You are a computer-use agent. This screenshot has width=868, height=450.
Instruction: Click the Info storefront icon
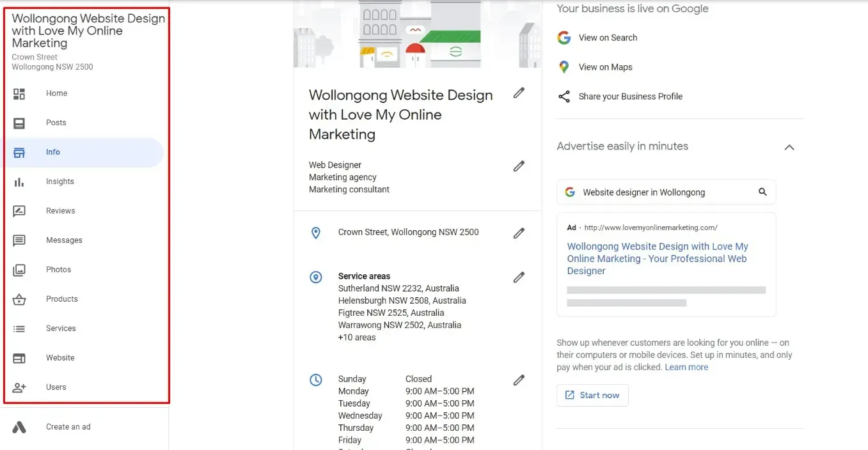(19, 153)
